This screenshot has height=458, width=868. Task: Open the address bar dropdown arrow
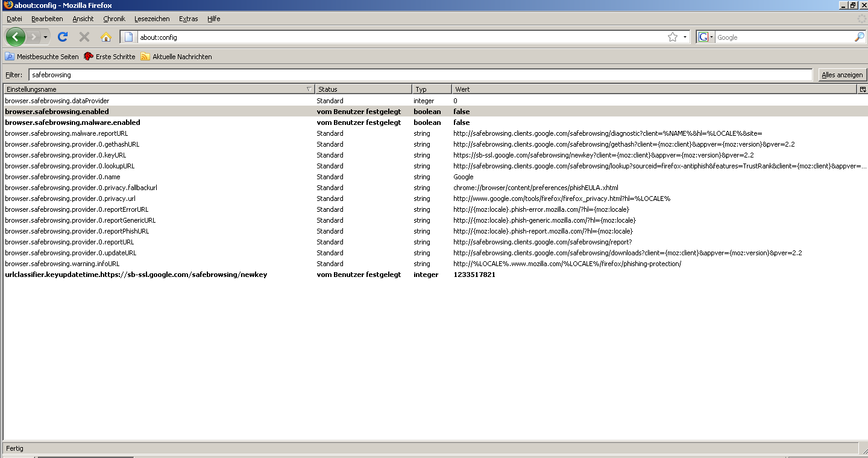point(685,37)
